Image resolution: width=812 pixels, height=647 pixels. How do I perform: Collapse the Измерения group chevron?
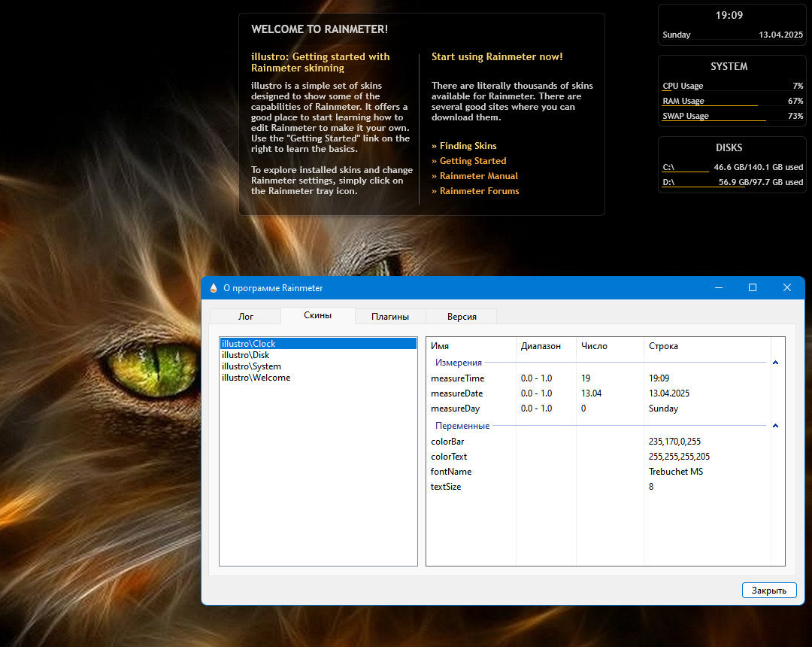pyautogui.click(x=775, y=363)
